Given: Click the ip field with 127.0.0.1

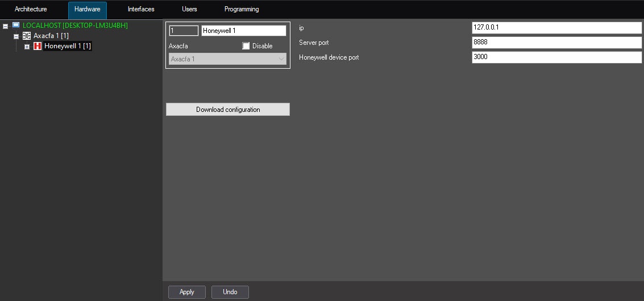Looking at the screenshot, I should [556, 28].
